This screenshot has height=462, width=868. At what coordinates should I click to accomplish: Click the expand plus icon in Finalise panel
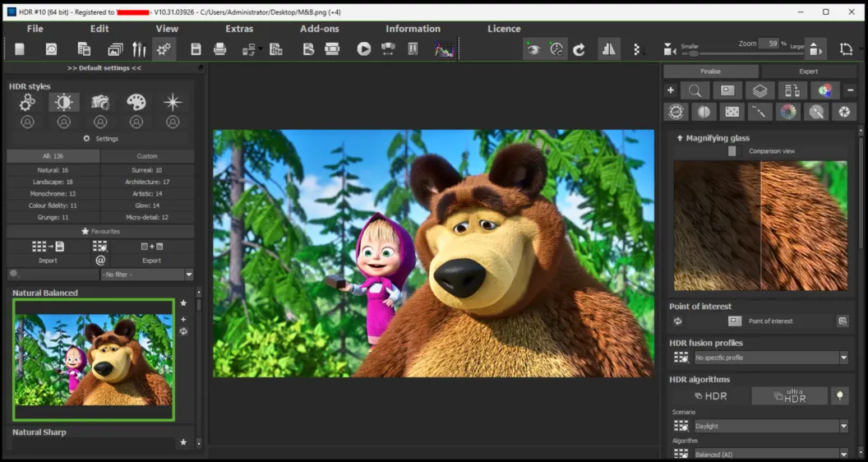click(671, 90)
